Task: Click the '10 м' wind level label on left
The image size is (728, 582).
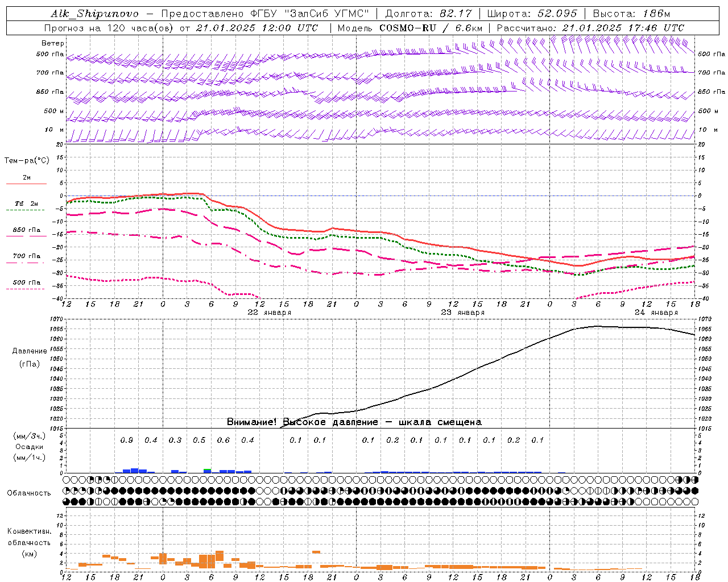Action: [x=55, y=130]
